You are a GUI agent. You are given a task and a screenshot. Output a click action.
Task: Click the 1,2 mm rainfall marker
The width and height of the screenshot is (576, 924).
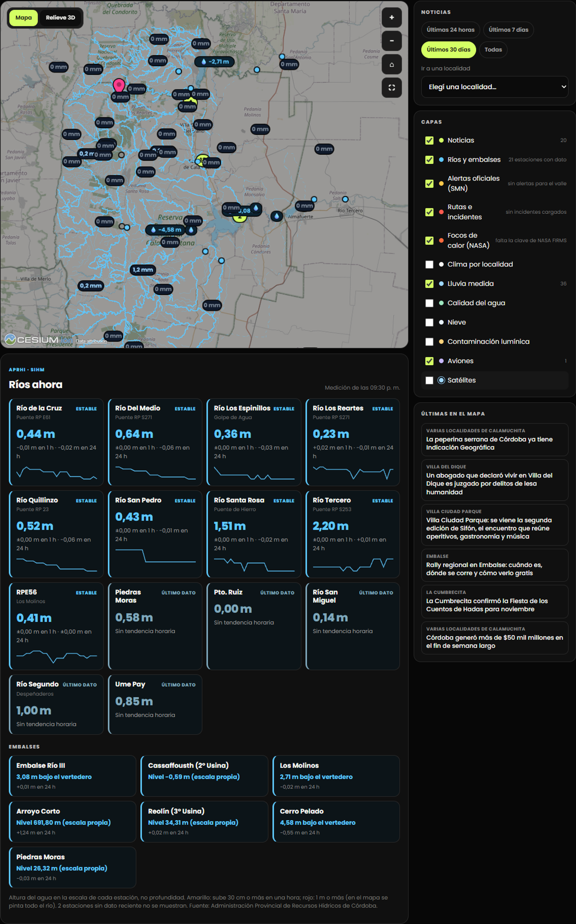tap(143, 270)
